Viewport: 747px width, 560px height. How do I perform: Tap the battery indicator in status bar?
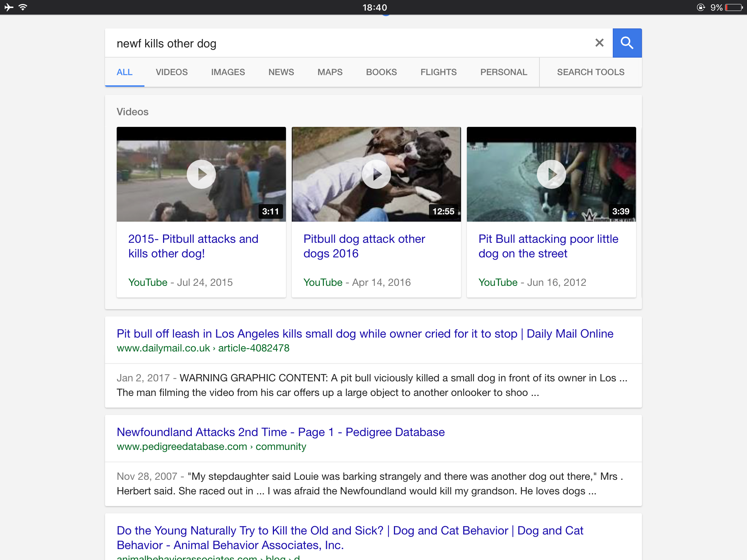coord(734,7)
